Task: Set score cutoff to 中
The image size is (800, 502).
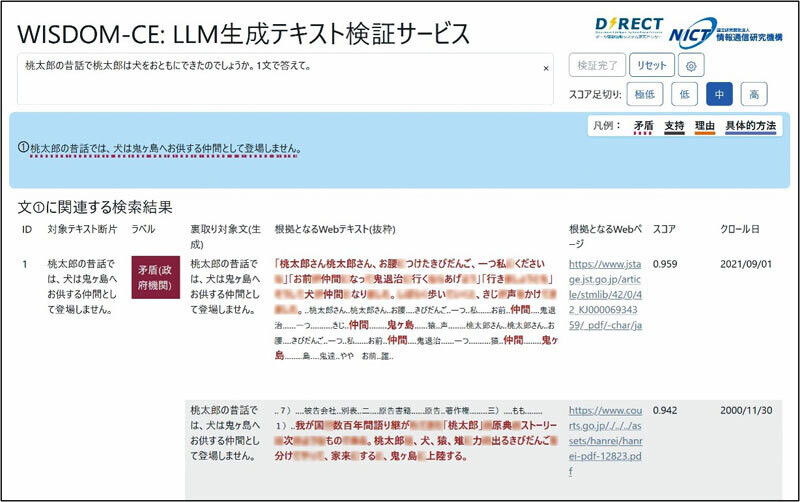Action: click(x=719, y=94)
